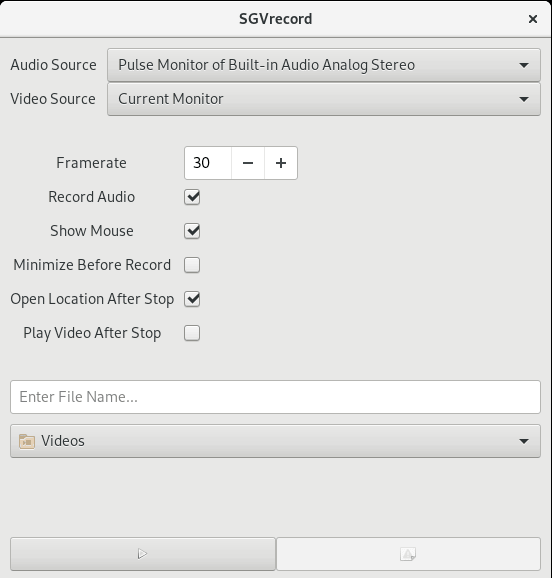Start recording with the play button

coord(143,553)
